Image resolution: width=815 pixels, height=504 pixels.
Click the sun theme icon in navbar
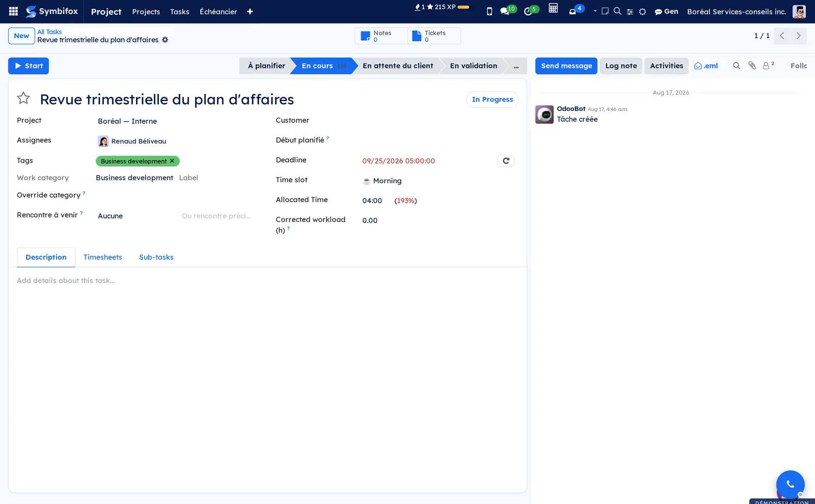coord(643,12)
